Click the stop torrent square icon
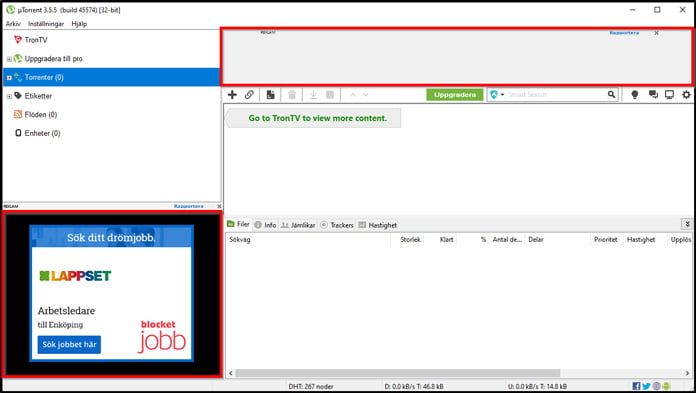Viewport: 696px width, 393px height. click(330, 95)
